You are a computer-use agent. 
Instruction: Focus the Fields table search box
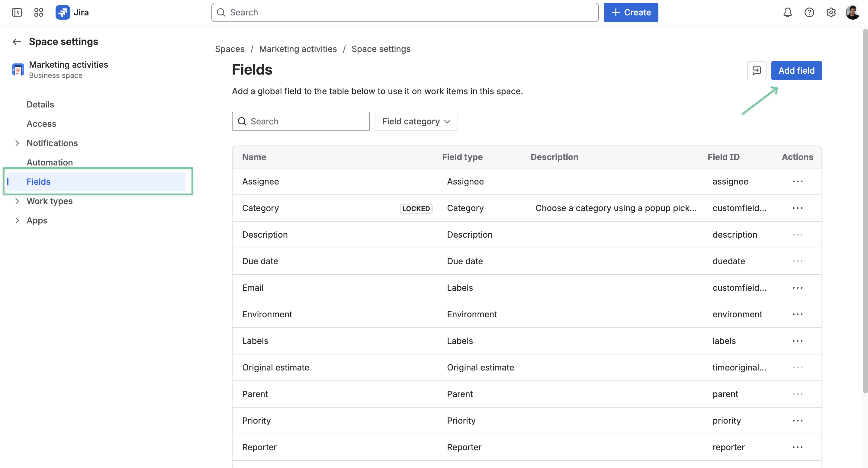point(301,121)
